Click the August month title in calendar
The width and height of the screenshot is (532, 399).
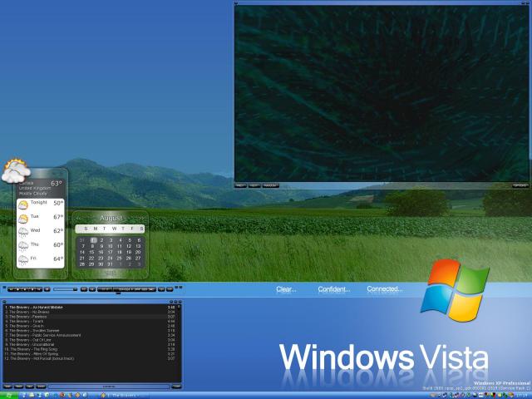[x=111, y=218]
